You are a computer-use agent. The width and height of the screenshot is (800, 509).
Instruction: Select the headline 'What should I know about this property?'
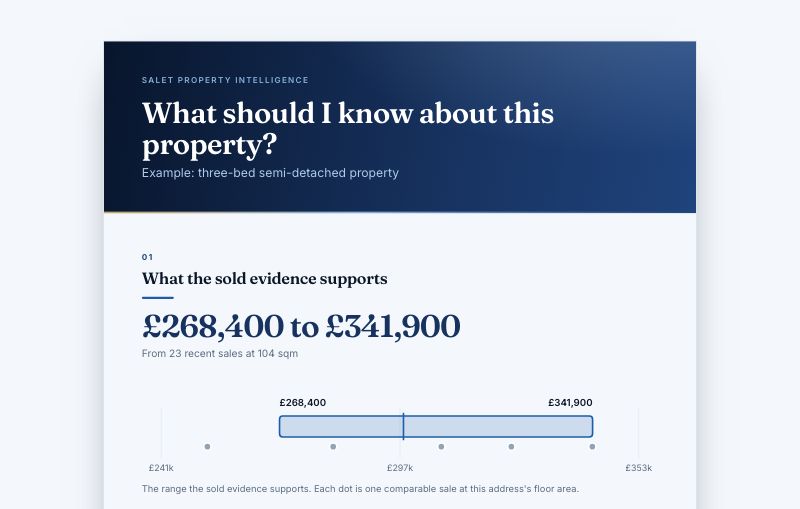pos(348,128)
